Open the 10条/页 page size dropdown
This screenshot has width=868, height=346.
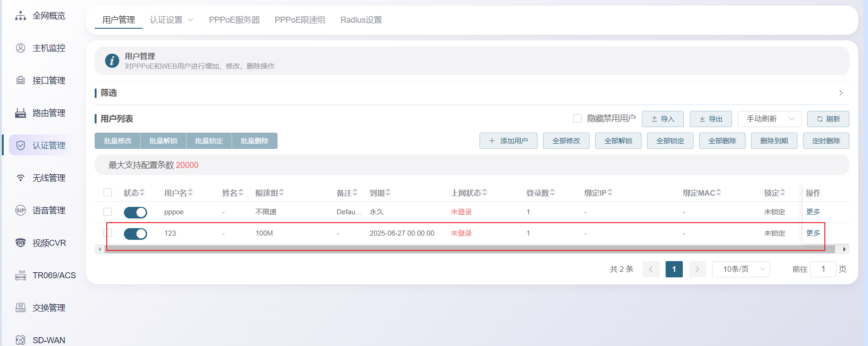(x=741, y=269)
